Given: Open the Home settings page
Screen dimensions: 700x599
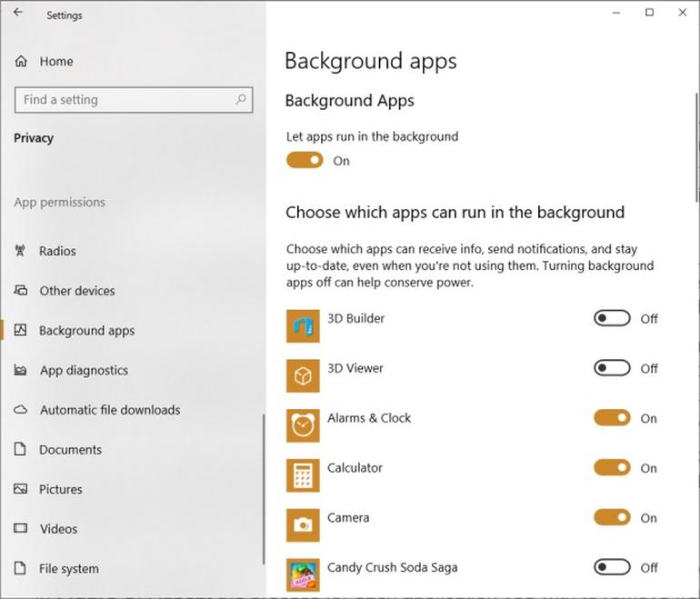Looking at the screenshot, I should tap(133, 61).
